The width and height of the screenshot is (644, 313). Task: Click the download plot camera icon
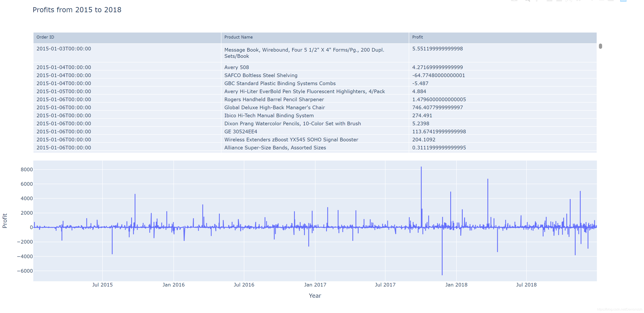click(514, 0)
